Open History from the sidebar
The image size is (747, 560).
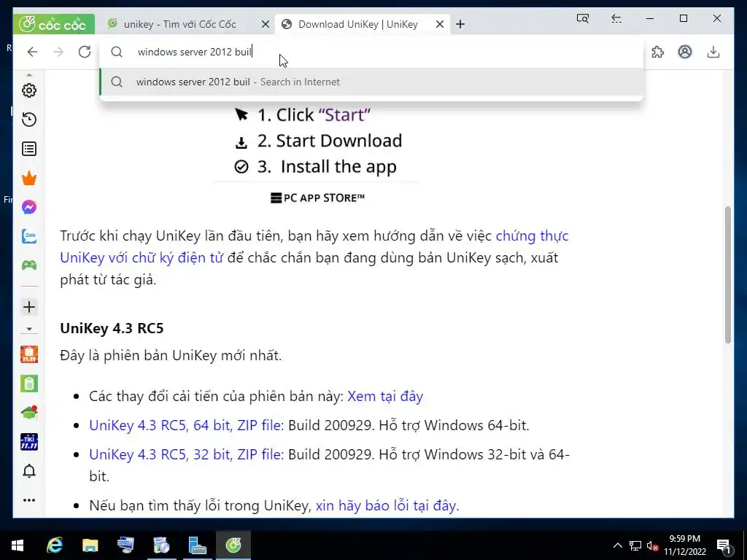29,120
